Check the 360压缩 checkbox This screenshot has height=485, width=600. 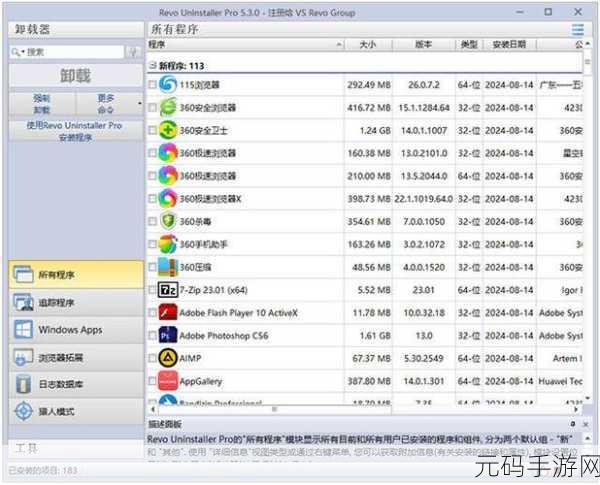click(152, 267)
